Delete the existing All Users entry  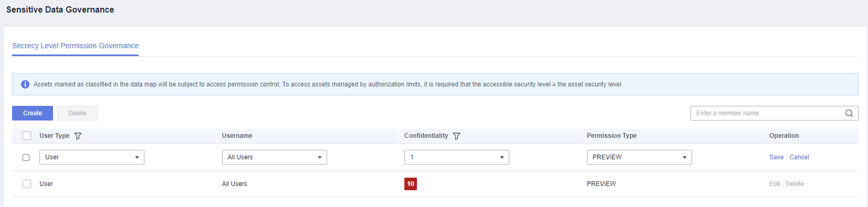coord(795,184)
